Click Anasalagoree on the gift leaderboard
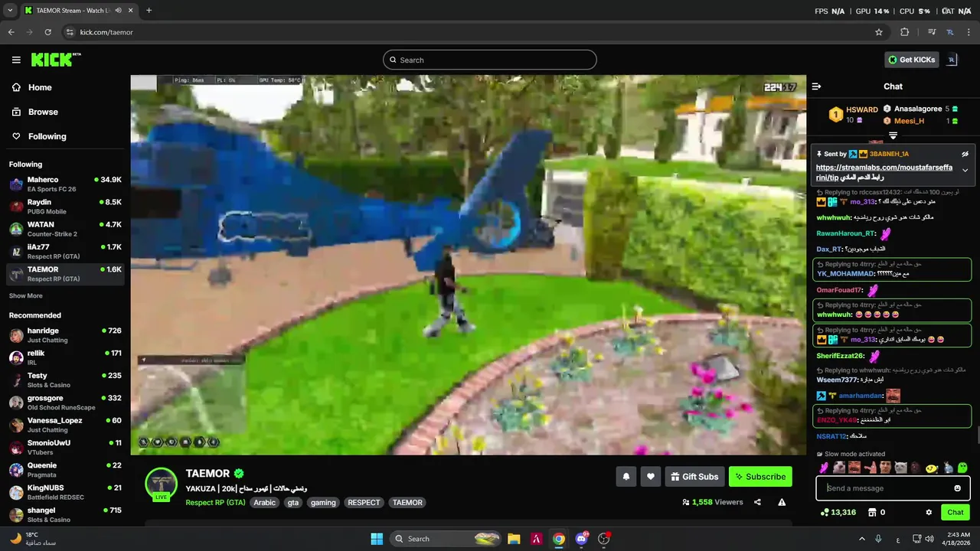 (x=916, y=109)
